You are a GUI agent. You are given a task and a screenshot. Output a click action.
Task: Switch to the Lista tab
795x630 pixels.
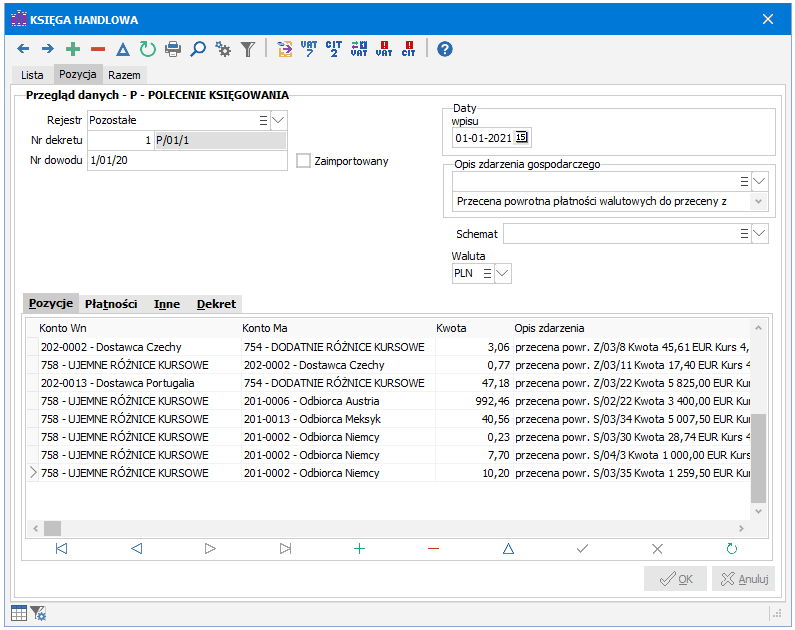(32, 75)
